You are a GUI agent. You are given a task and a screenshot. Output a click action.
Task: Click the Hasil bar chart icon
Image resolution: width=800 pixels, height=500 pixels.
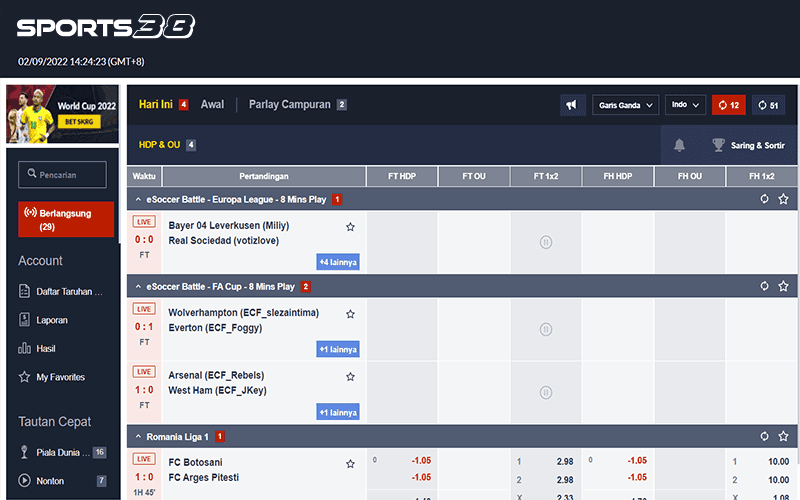(x=24, y=348)
